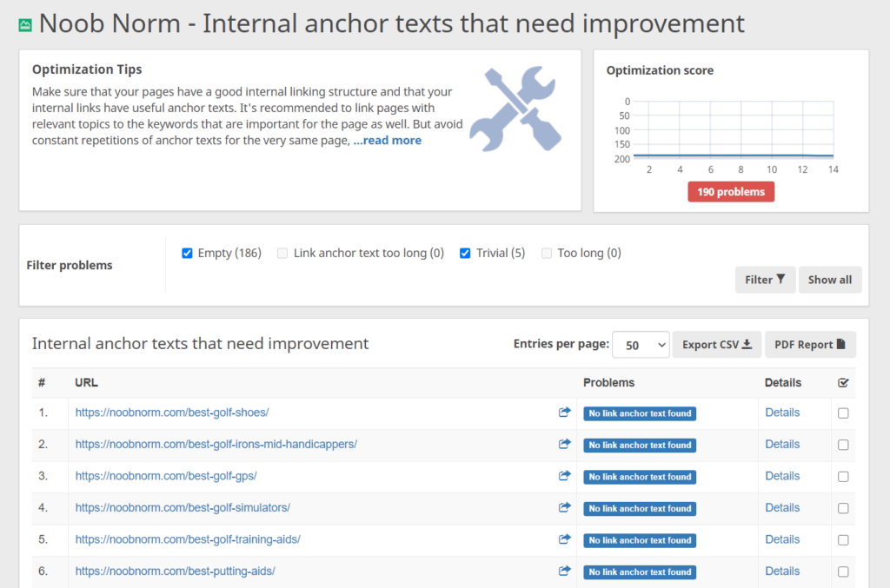Click the Filter button
The height and width of the screenshot is (588, 890).
(x=765, y=280)
